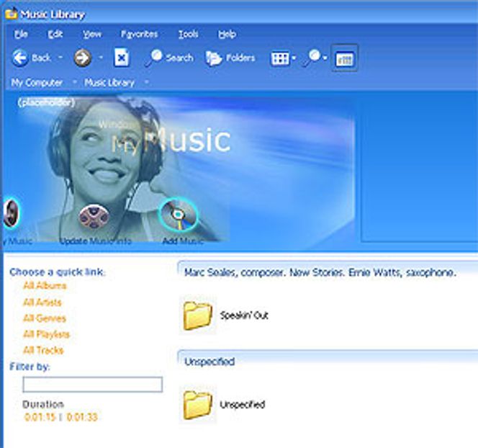
Task: Open the Forward button history dropdown
Action: pyautogui.click(x=101, y=57)
